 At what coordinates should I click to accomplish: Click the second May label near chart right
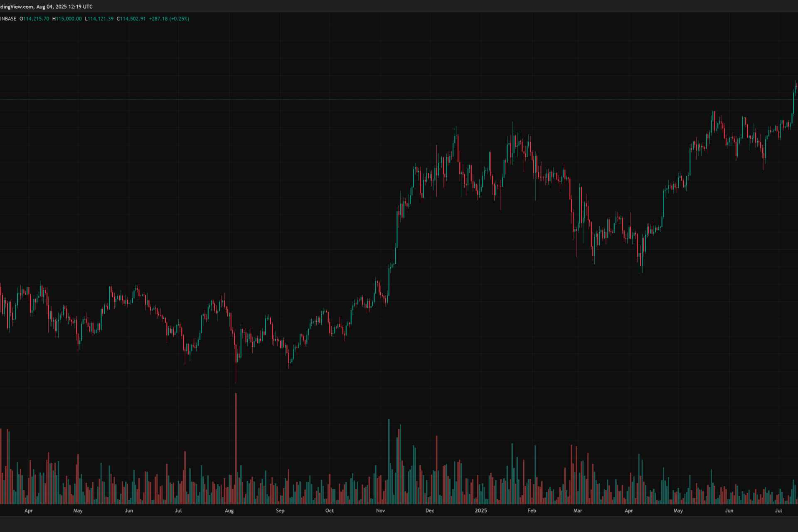pyautogui.click(x=678, y=510)
